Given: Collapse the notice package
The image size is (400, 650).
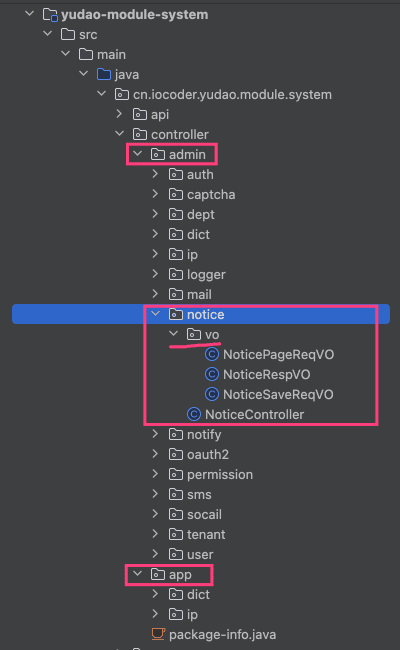Looking at the screenshot, I should click(155, 314).
